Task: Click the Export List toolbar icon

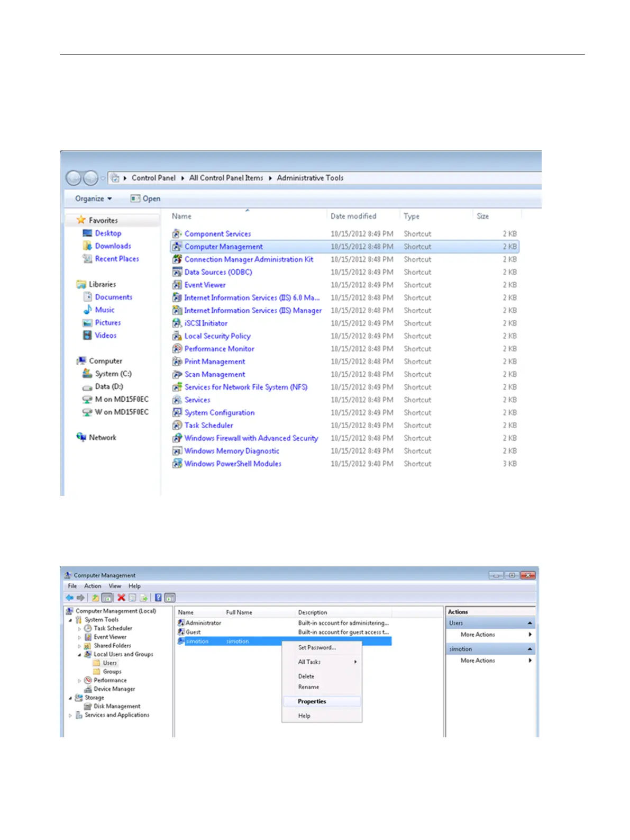Action: point(143,598)
